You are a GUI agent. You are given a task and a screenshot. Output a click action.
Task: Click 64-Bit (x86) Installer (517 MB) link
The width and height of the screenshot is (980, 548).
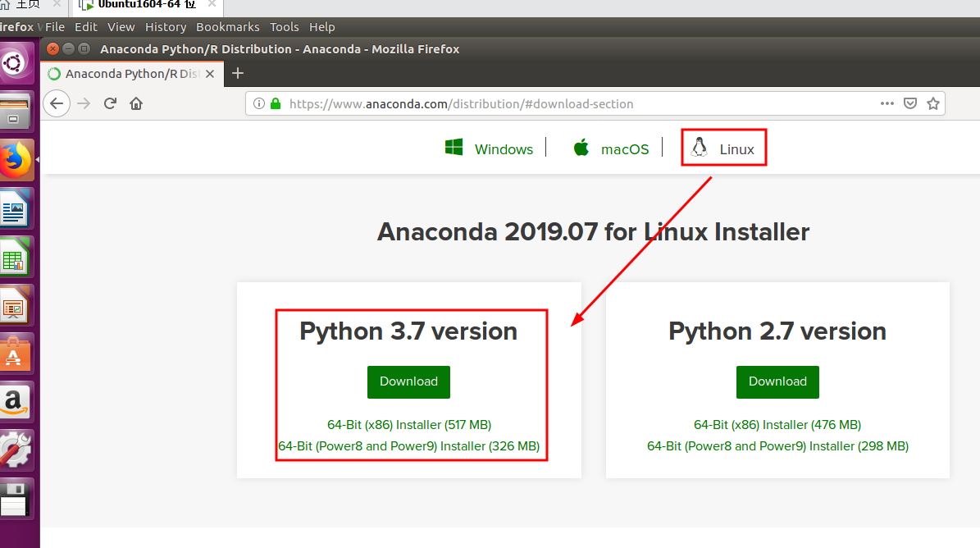(x=409, y=425)
